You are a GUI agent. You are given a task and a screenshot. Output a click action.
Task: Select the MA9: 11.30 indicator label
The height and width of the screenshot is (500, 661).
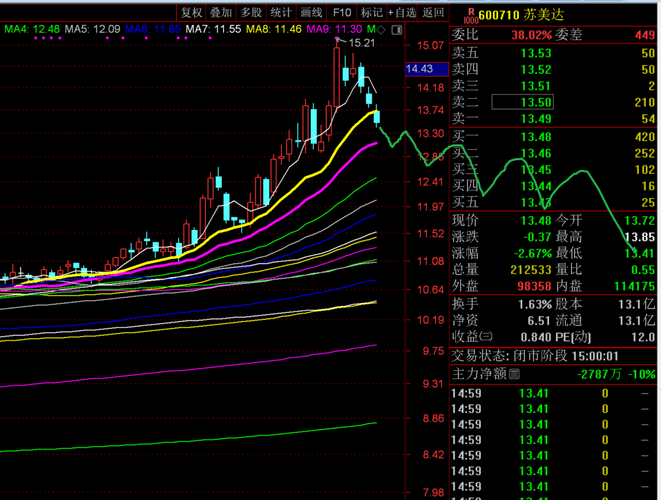point(334,29)
